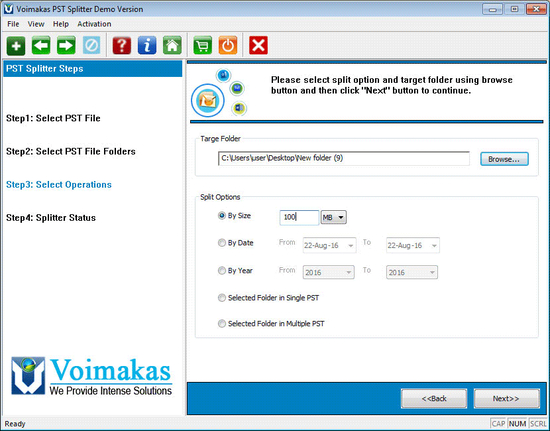The image size is (550, 431).
Task: Open the By Date From date picker
Action: click(x=329, y=245)
